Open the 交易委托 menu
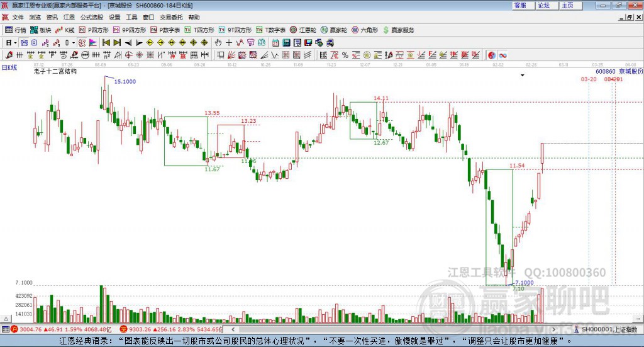Viewport: 644px width, 347px height. 171,17
